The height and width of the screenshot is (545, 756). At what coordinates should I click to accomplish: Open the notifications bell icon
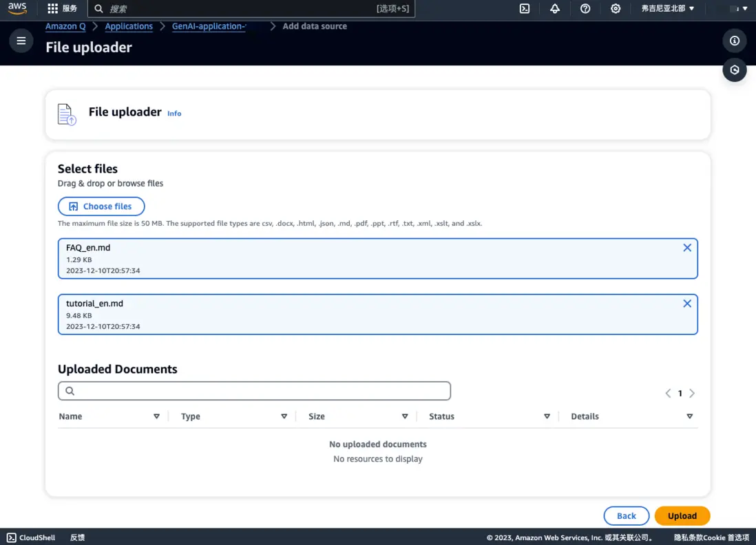(555, 8)
